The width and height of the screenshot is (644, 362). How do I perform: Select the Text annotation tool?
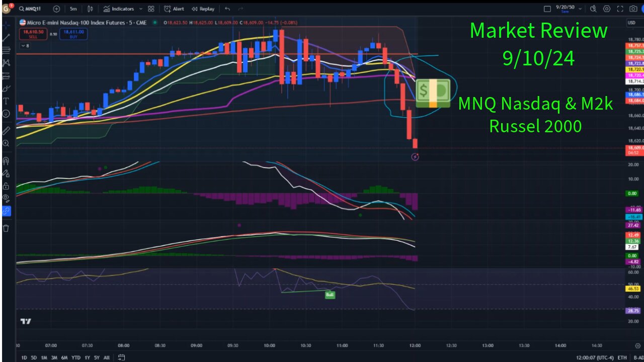point(6,101)
